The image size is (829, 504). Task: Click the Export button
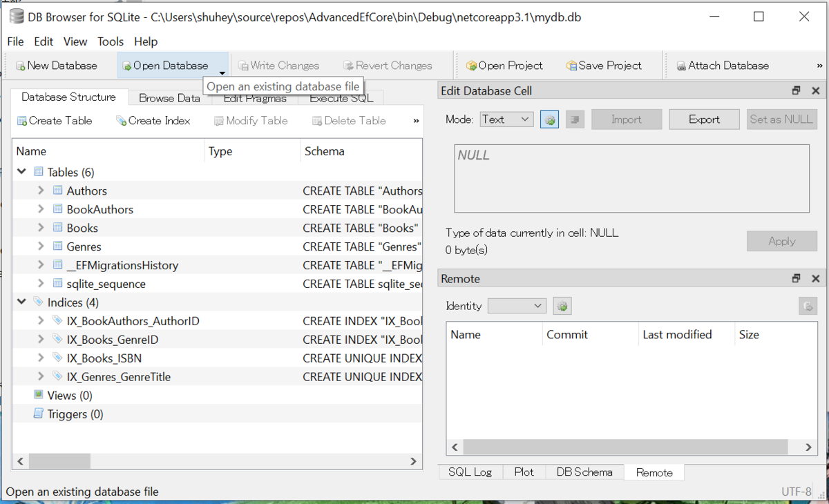[x=704, y=119]
